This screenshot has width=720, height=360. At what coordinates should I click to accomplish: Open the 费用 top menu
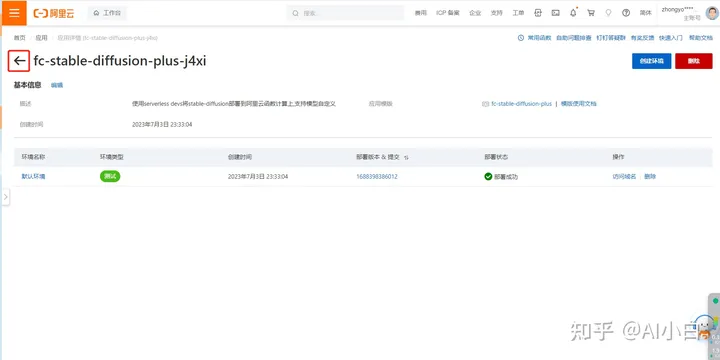[421, 13]
